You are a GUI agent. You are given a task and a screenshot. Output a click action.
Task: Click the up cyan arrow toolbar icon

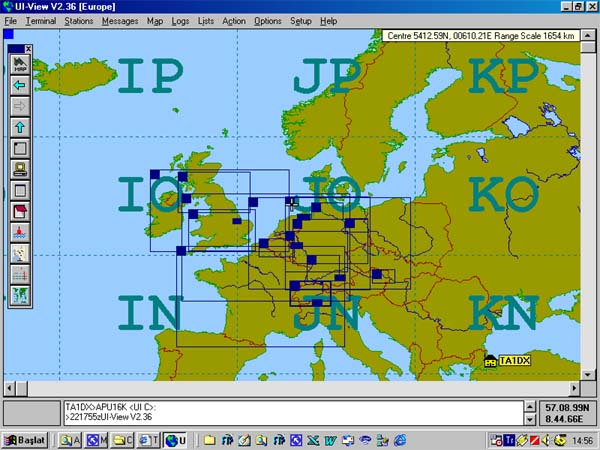[19, 127]
